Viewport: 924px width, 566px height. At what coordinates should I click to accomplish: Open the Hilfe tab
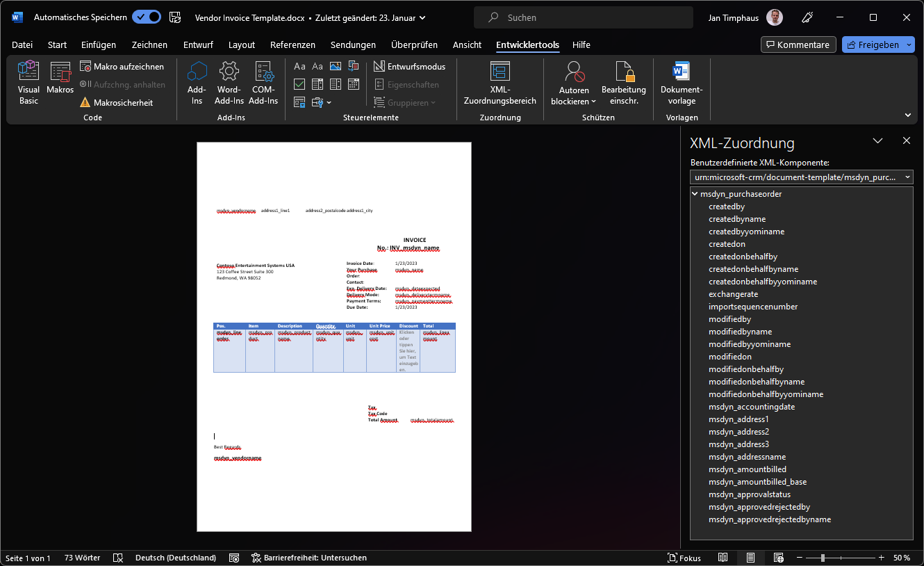581,45
